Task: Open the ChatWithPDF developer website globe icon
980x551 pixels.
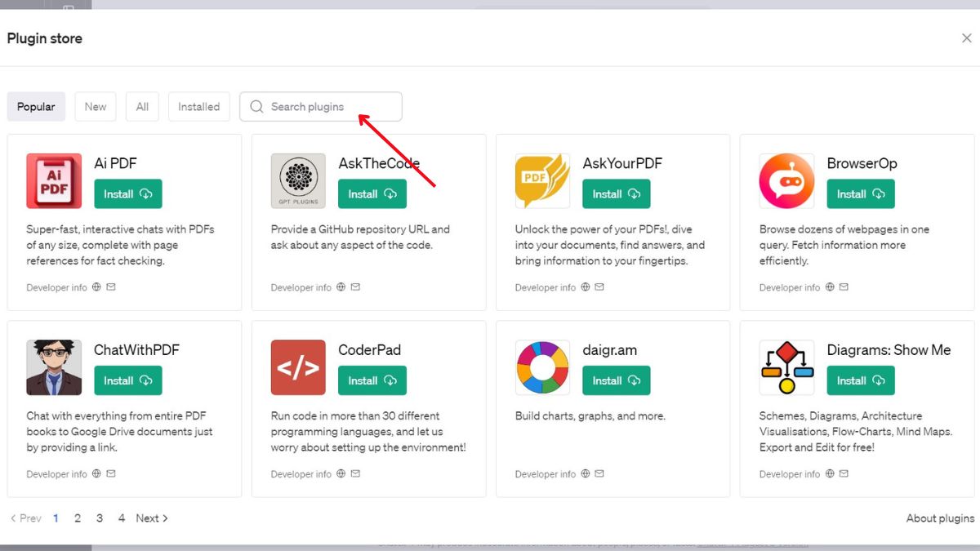Action: [x=96, y=473]
